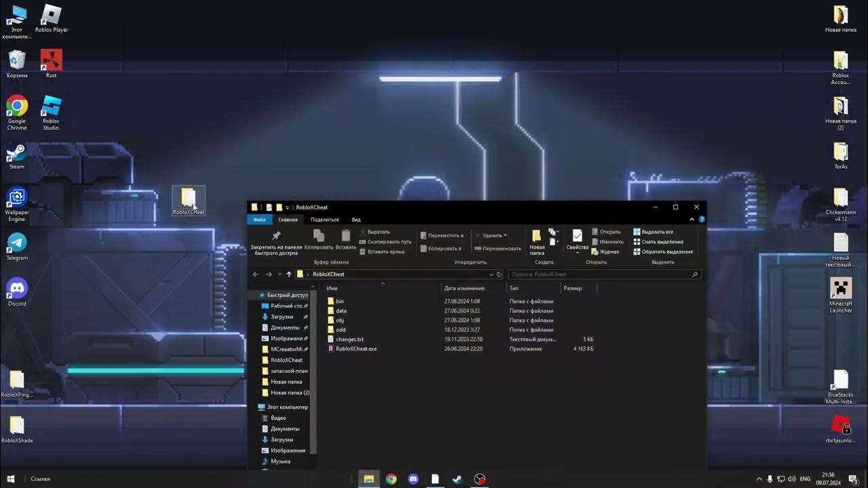
Task: Click the search field in RobloXCheat
Action: pos(604,274)
